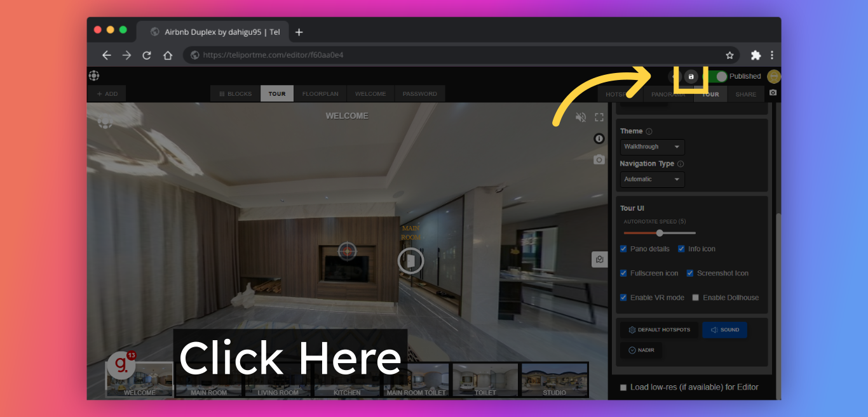Bookmark this page with the star
The image size is (868, 417).
click(x=729, y=55)
